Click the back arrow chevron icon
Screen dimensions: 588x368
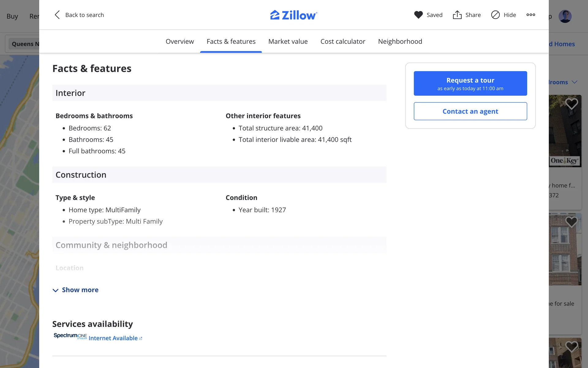coord(57,15)
